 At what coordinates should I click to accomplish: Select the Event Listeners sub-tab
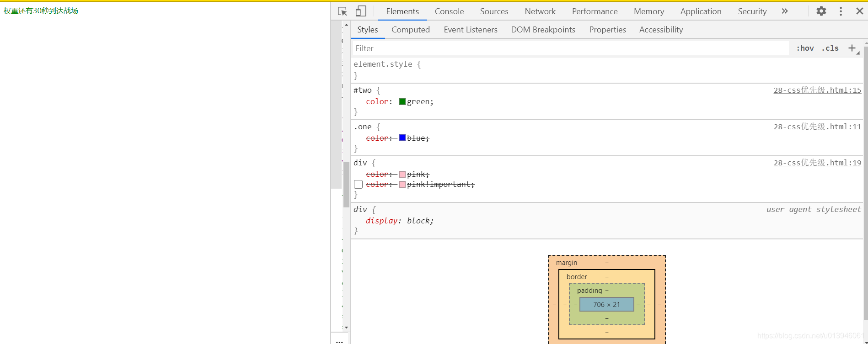pyautogui.click(x=471, y=30)
